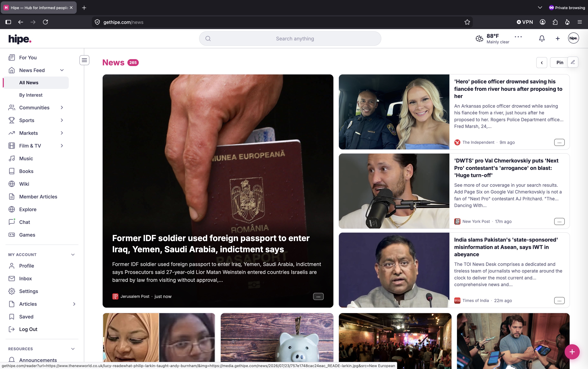Go to the For You page
The height and width of the screenshot is (369, 588).
coord(28,58)
